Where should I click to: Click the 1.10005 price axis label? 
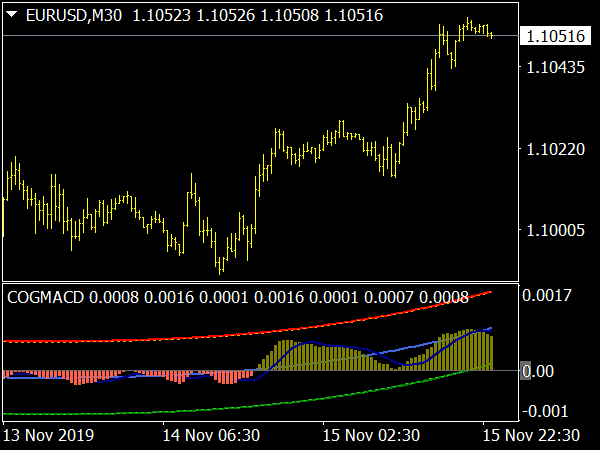tap(555, 231)
